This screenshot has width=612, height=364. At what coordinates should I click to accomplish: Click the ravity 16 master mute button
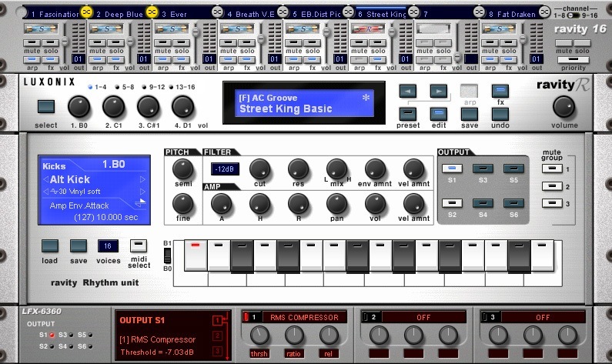coord(564,43)
